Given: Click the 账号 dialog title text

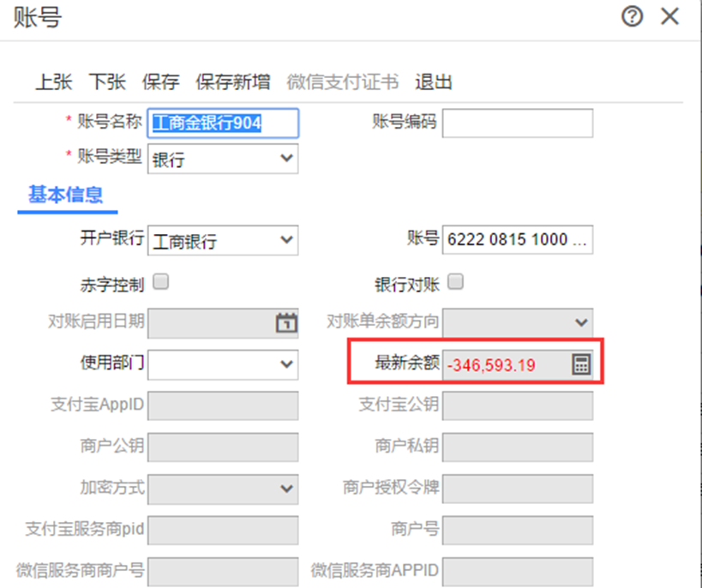Looking at the screenshot, I should pyautogui.click(x=38, y=18).
